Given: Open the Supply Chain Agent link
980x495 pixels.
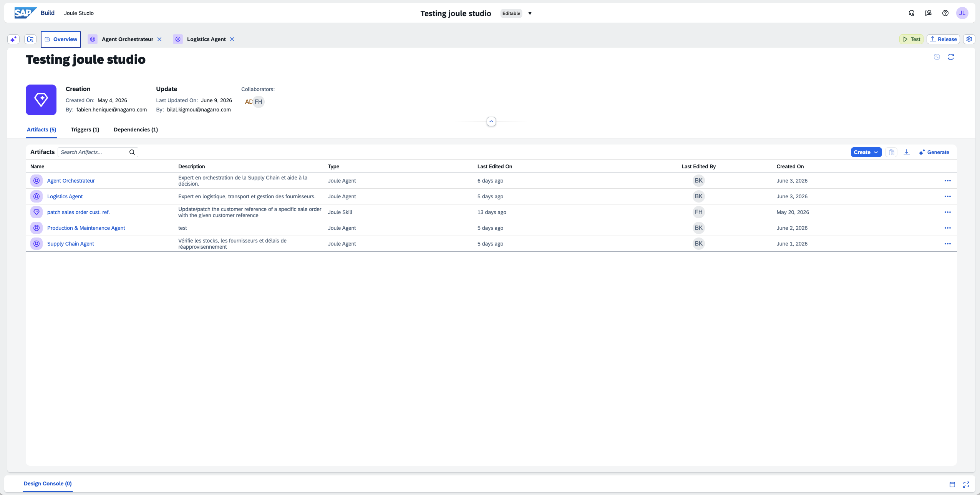Looking at the screenshot, I should (x=70, y=244).
